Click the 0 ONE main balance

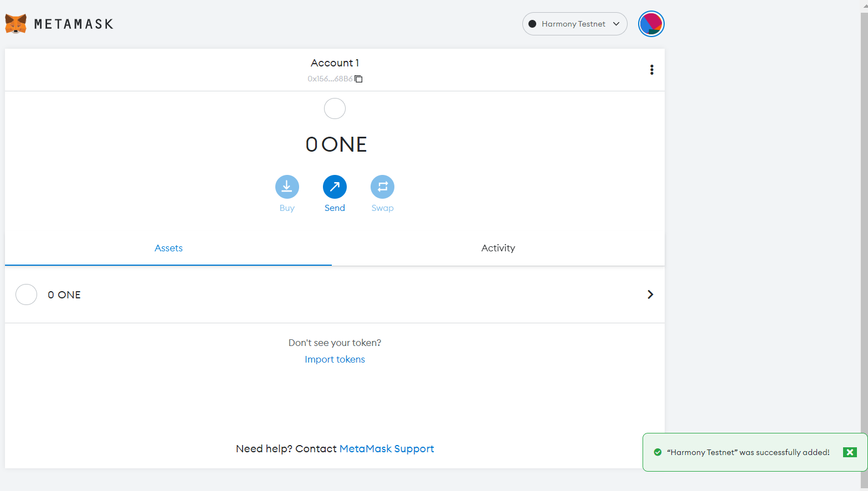(x=336, y=144)
